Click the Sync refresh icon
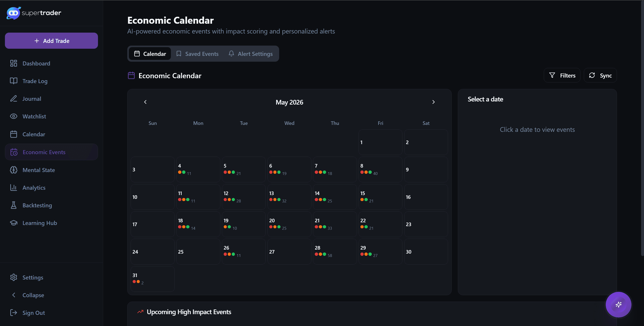Viewport: 644px width, 326px height. tap(592, 75)
